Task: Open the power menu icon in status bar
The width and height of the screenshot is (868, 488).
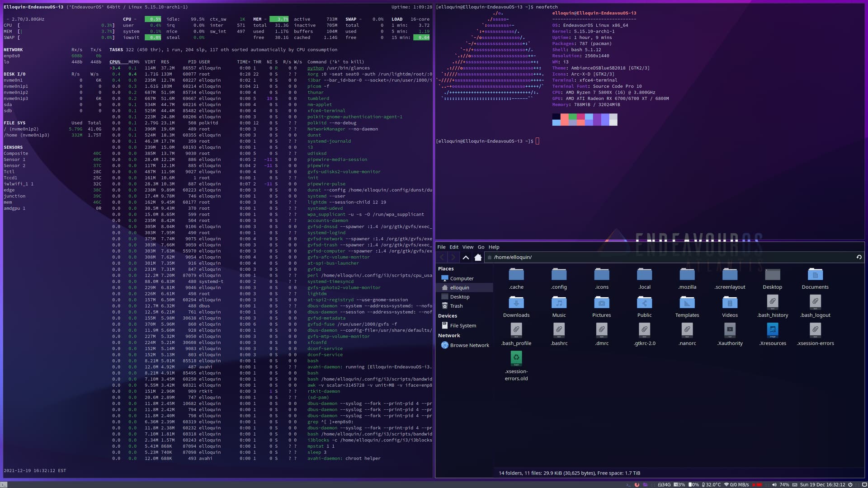Action: (850, 485)
